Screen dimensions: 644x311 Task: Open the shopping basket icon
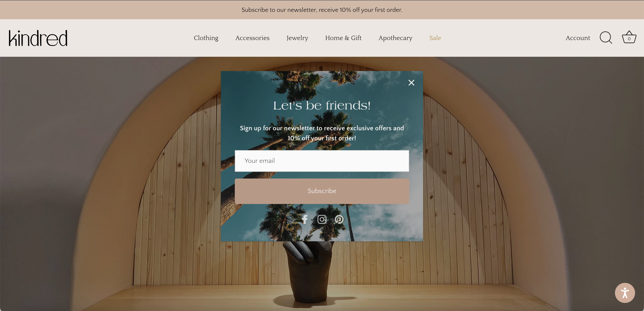(x=629, y=38)
